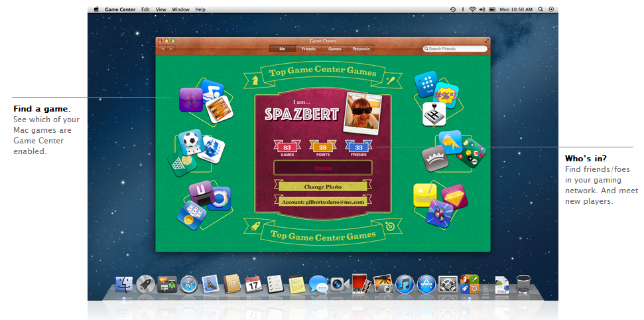Click the 33 Friends badge
This screenshot has width=644, height=320.
pos(359,149)
